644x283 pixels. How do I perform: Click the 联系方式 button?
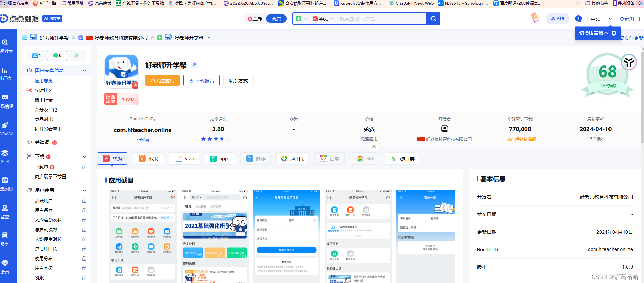(x=238, y=80)
